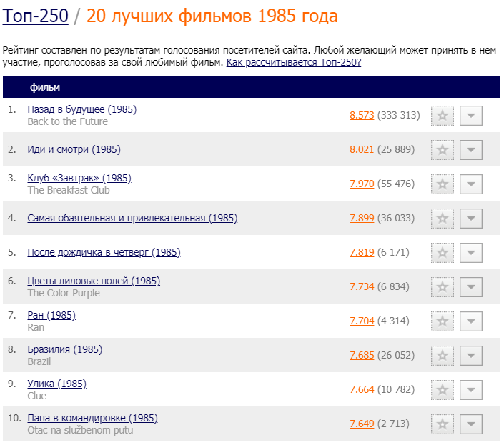Screen dimensions: 504x445
Task: Click the 7.649 rating link
Action: click(x=362, y=424)
